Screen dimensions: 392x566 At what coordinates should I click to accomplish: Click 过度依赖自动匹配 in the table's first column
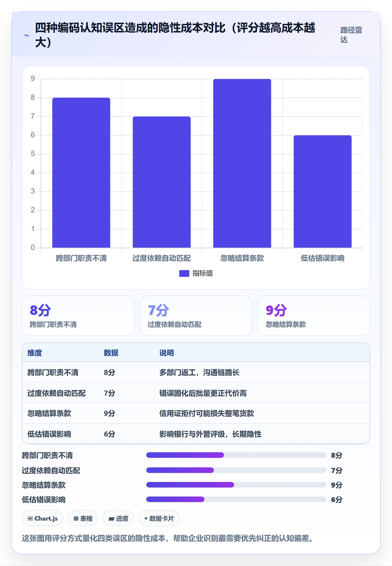click(57, 393)
